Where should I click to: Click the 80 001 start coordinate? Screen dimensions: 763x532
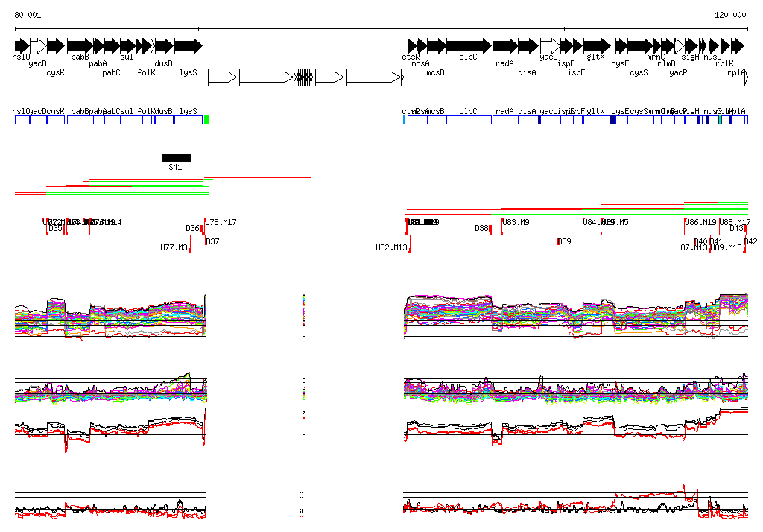click(28, 15)
